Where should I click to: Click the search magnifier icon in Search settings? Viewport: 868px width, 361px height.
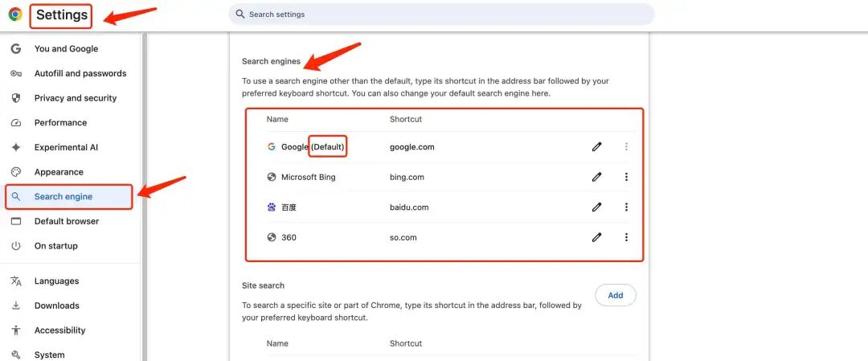pyautogui.click(x=240, y=14)
